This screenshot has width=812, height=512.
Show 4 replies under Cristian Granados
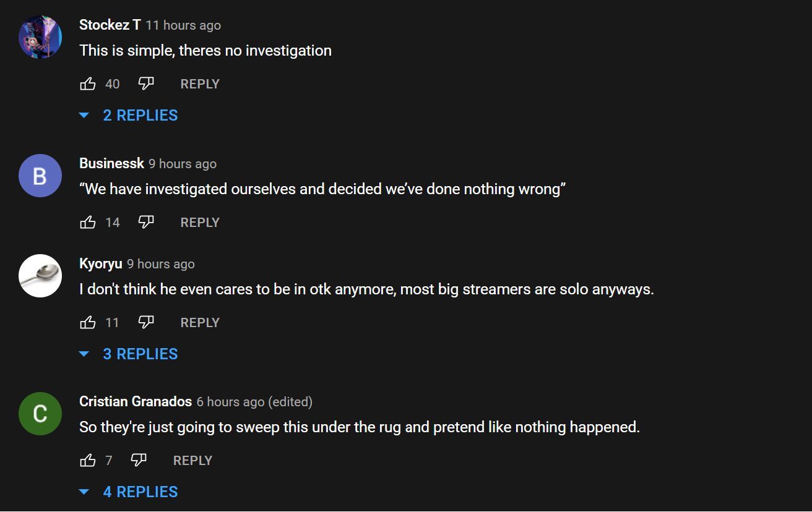[140, 492]
